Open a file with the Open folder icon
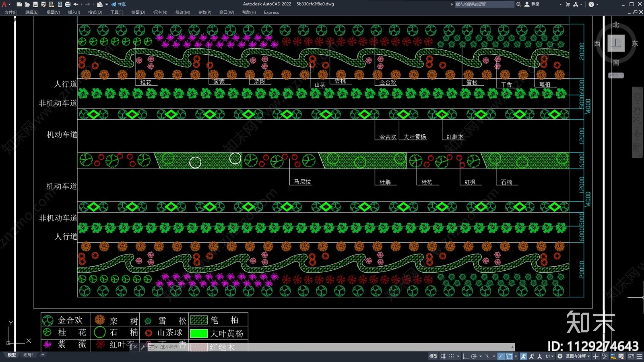 click(27, 4)
